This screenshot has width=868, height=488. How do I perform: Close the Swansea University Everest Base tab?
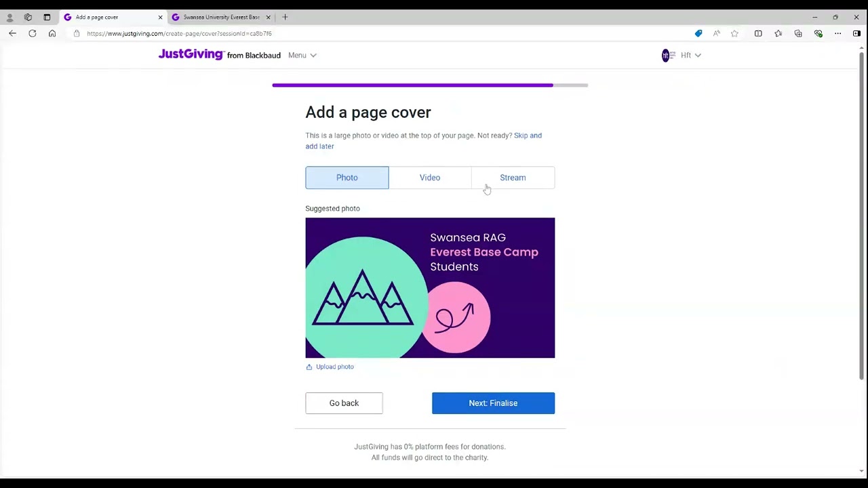[x=268, y=17]
